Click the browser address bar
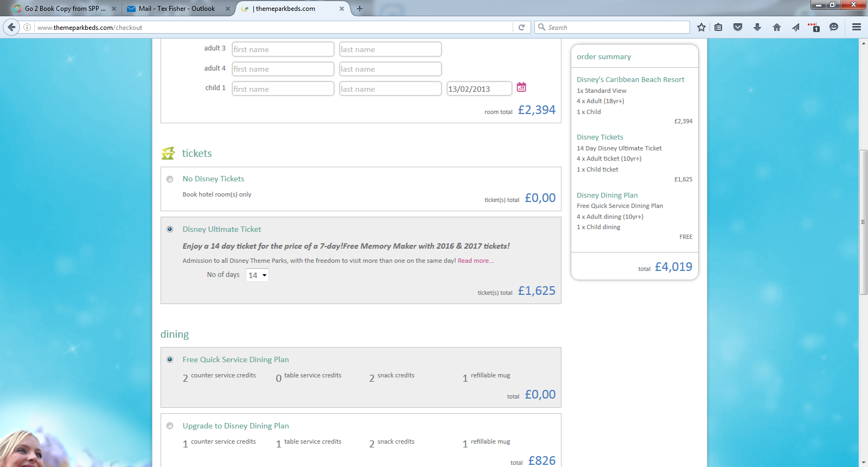This screenshot has width=868, height=467. (x=274, y=27)
